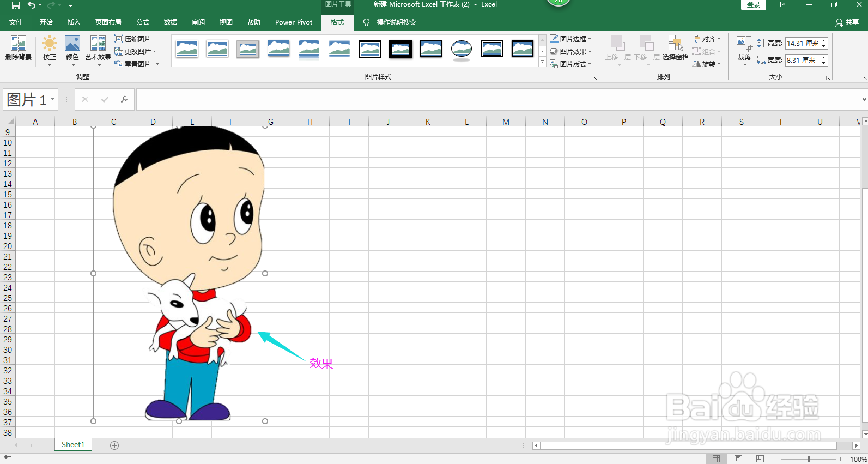Open the Size group dialog launcher
Viewport: 868px width, 464px height.
[828, 78]
